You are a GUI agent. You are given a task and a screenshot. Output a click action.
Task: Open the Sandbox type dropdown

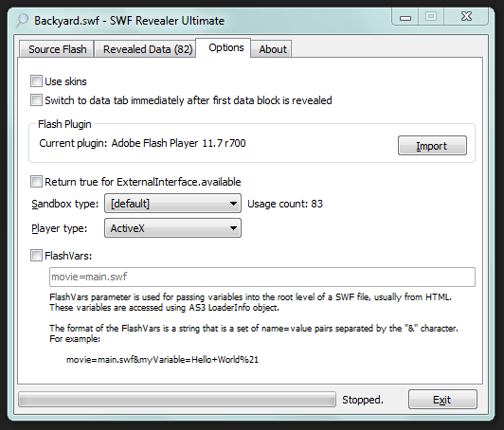[172, 203]
